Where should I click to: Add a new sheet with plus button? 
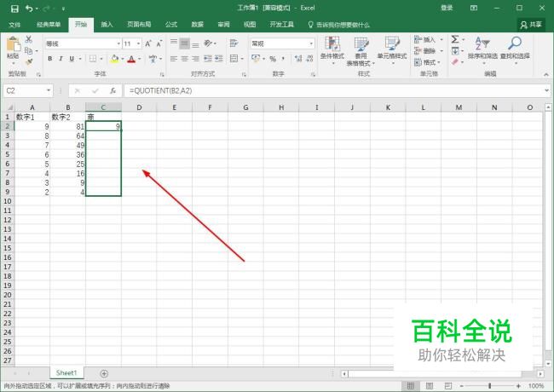(x=104, y=373)
